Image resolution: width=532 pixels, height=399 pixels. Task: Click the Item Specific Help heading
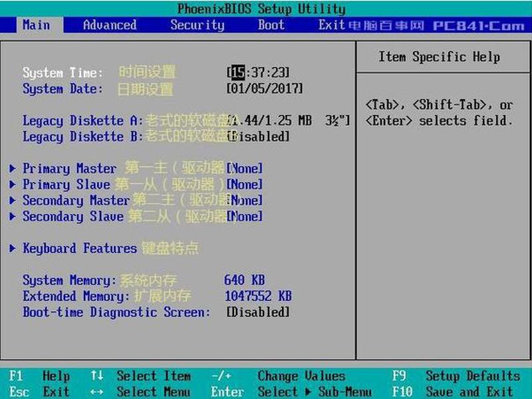440,57
